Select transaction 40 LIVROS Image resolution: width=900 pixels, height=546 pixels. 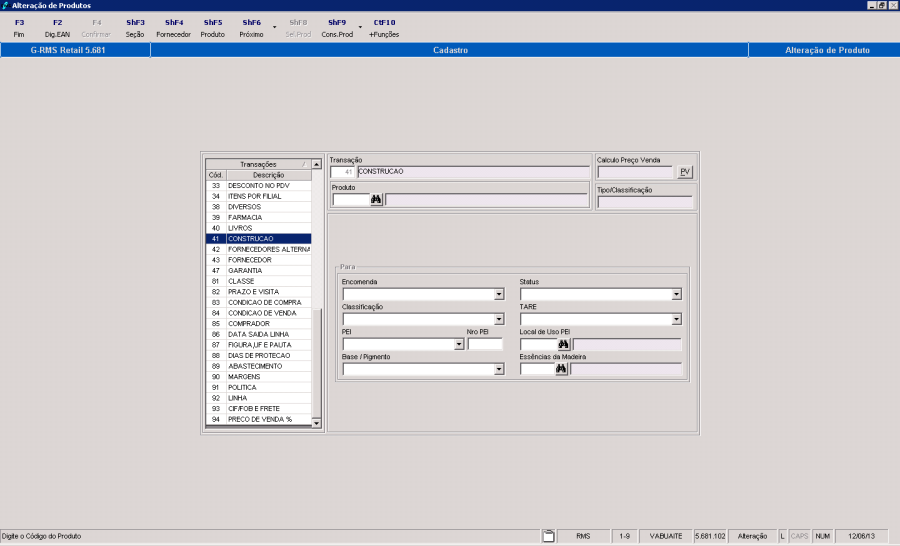(x=258, y=228)
